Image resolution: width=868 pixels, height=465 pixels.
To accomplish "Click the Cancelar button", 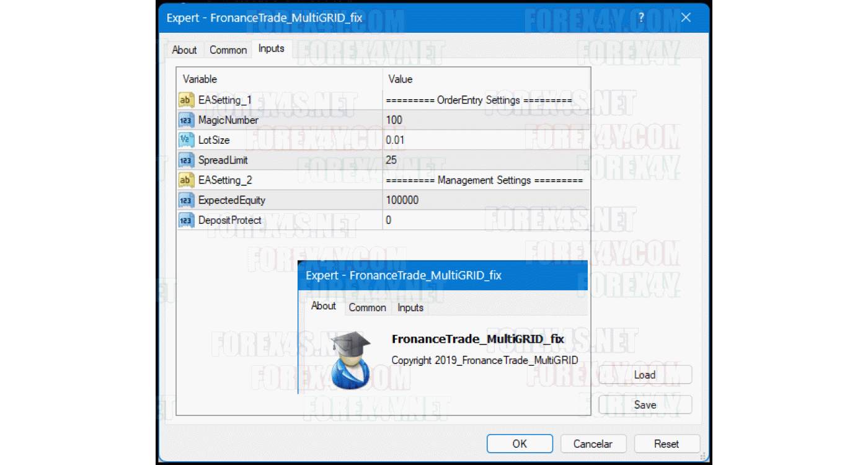I will point(593,444).
